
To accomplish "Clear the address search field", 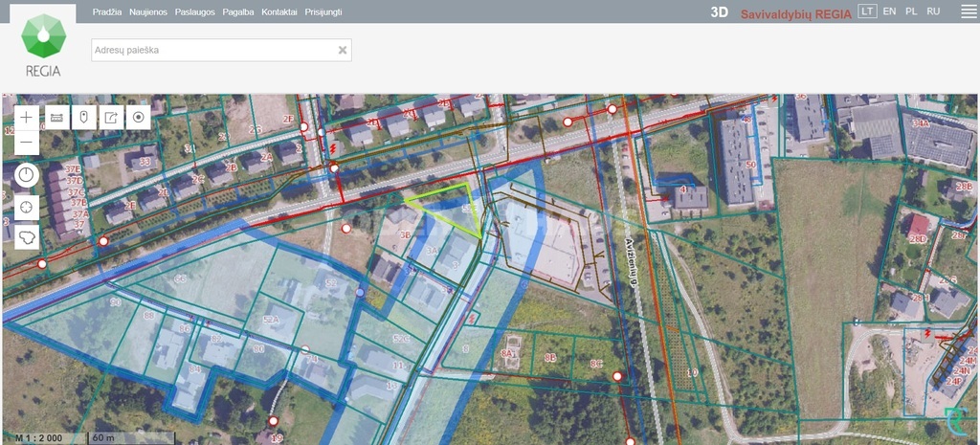I will pos(343,50).
